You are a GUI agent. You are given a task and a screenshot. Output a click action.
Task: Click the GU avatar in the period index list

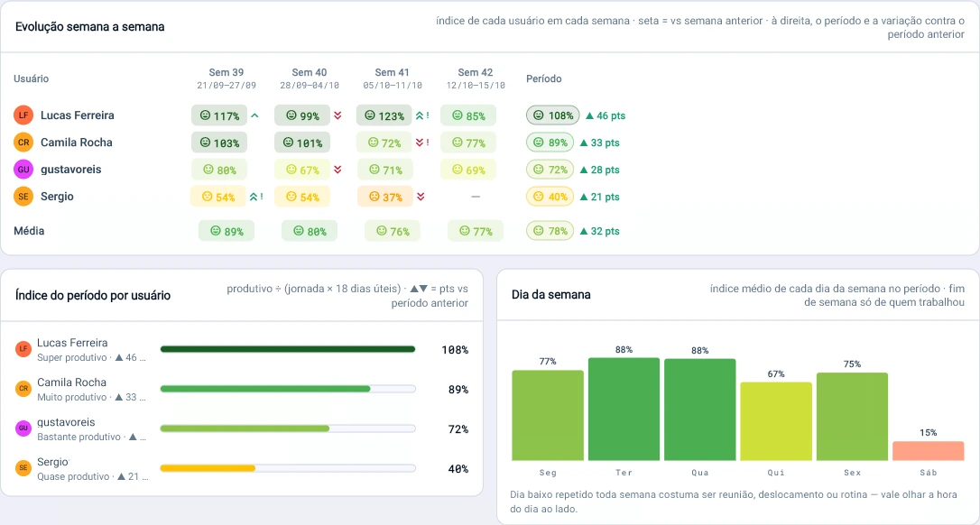[23, 428]
